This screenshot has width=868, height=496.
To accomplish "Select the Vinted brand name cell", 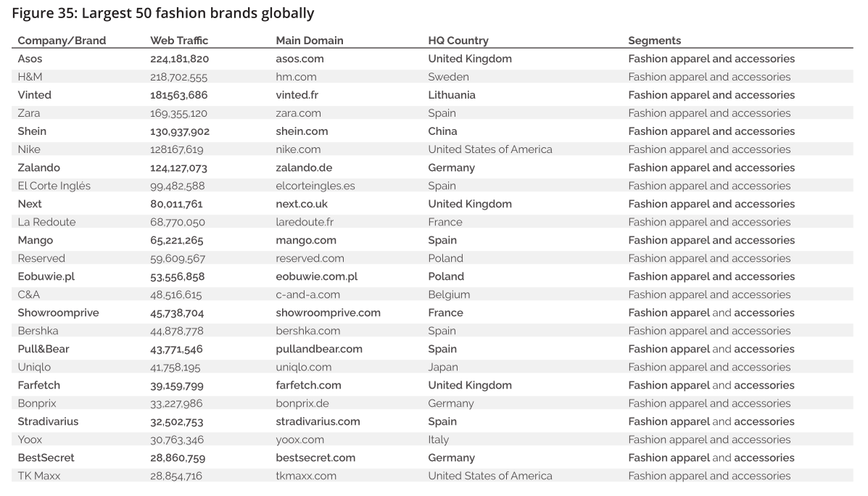I will [34, 95].
